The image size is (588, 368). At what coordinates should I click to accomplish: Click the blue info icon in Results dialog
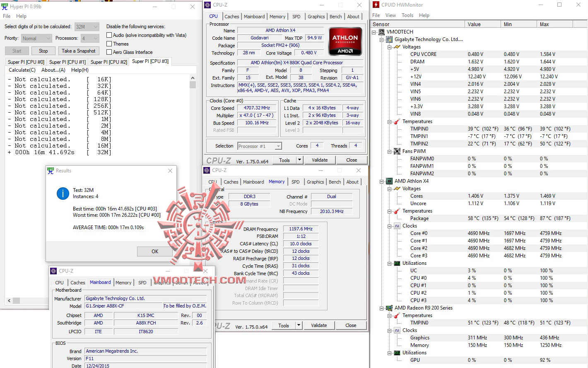(x=63, y=193)
